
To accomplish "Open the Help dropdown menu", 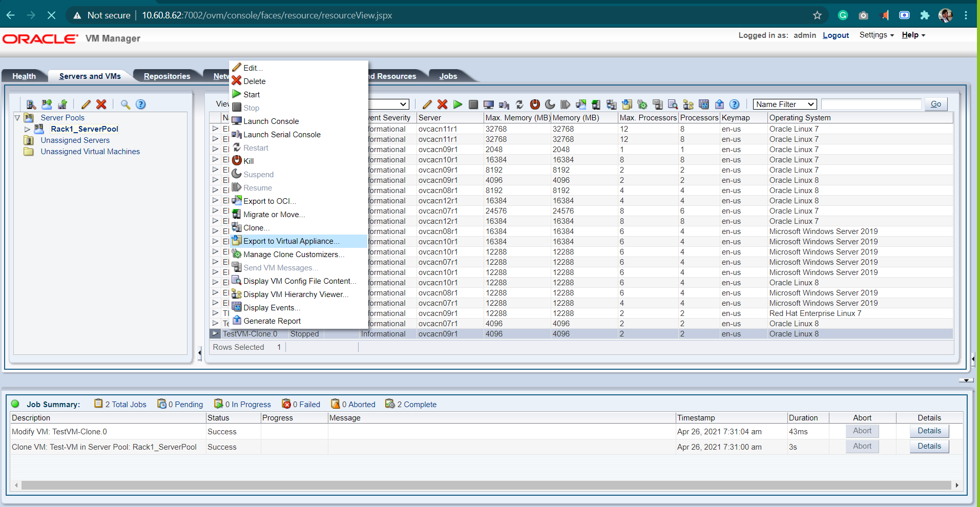I will 913,35.
